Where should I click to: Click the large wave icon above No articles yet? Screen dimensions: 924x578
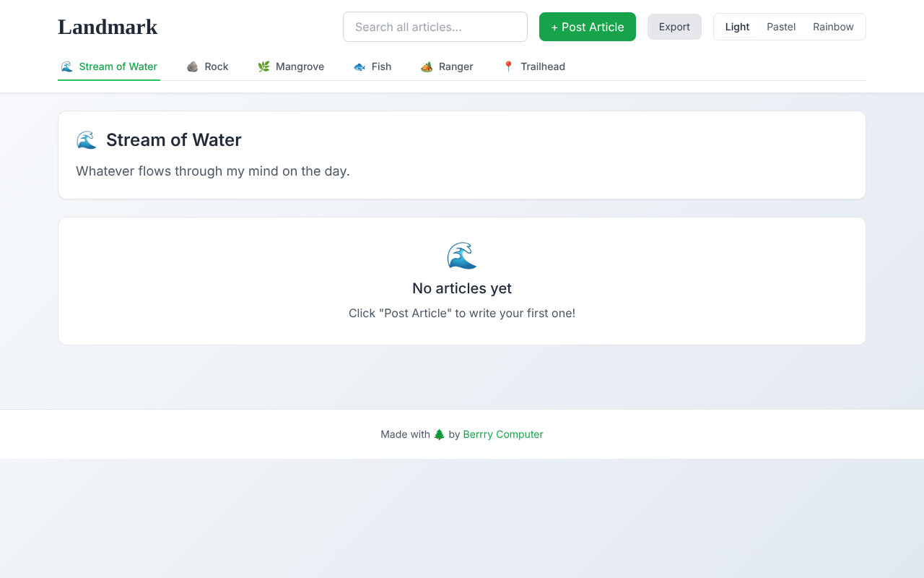pos(462,256)
